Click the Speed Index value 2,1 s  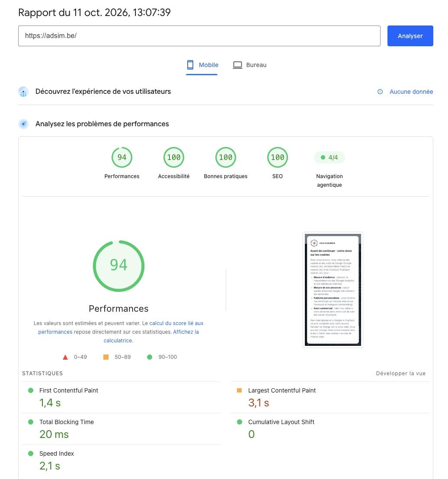coord(50,466)
